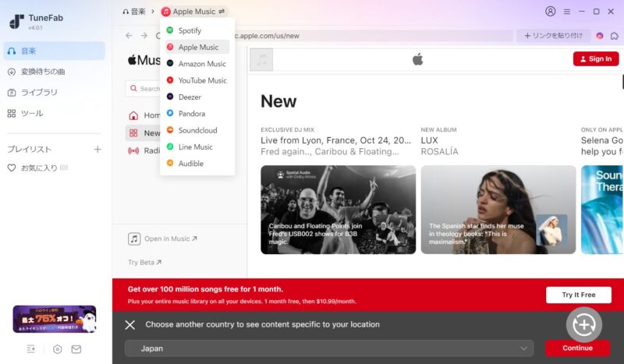Collapse the Apple Music service switcher

point(222,12)
